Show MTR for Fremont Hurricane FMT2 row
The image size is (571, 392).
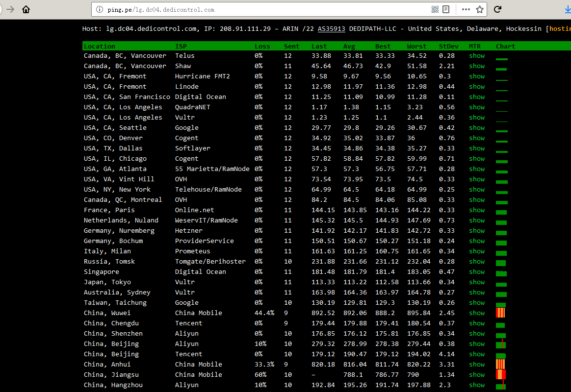(477, 76)
